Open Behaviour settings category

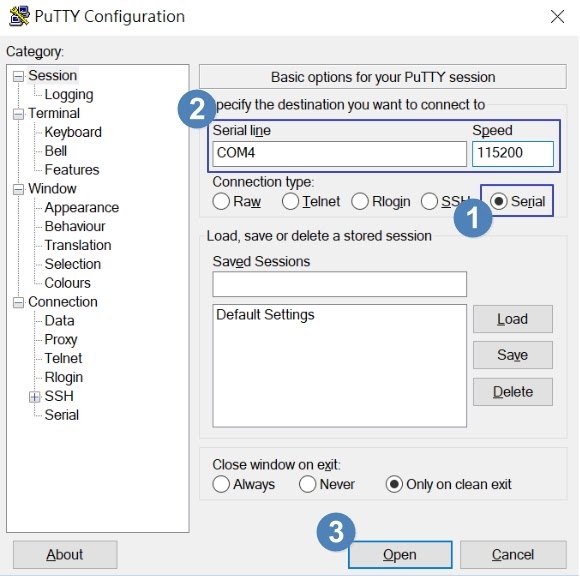(75, 226)
